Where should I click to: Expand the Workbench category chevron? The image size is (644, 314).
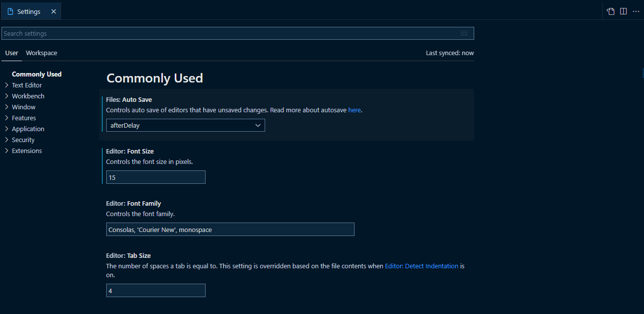6,96
